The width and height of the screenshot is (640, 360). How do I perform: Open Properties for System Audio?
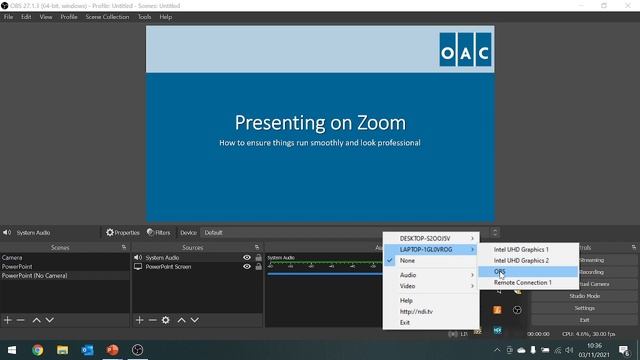pos(122,233)
